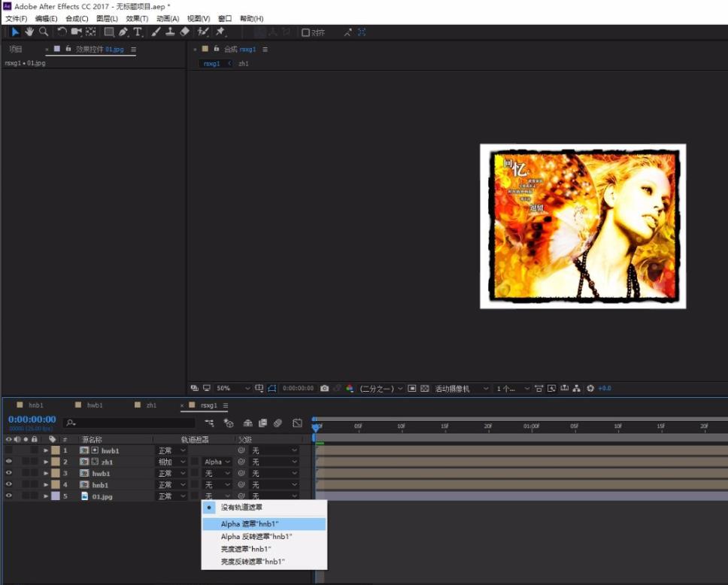Toggle the transparency grid icon
This screenshot has width=728, height=585.
click(424, 388)
